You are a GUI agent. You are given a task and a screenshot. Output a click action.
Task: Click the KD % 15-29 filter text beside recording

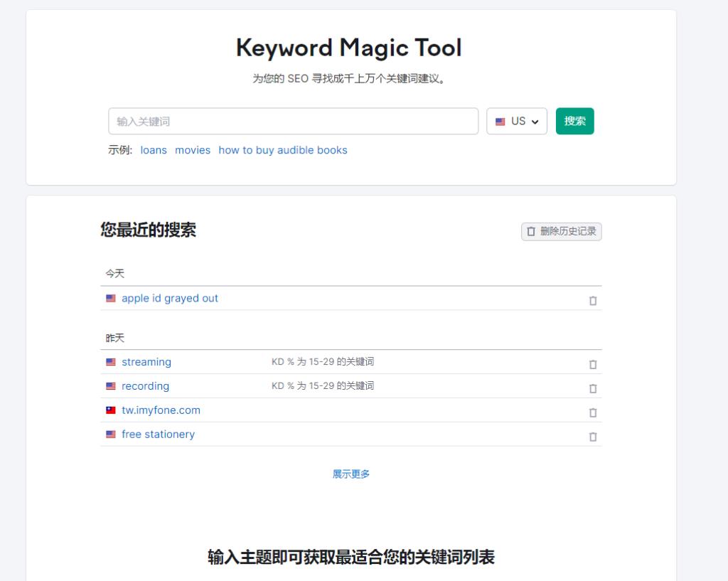tap(323, 385)
